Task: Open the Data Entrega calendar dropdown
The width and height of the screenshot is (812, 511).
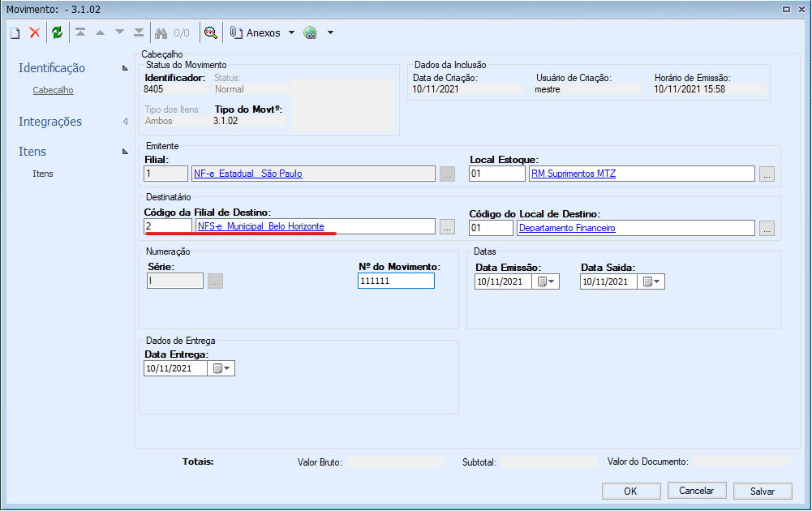Action: coord(221,368)
